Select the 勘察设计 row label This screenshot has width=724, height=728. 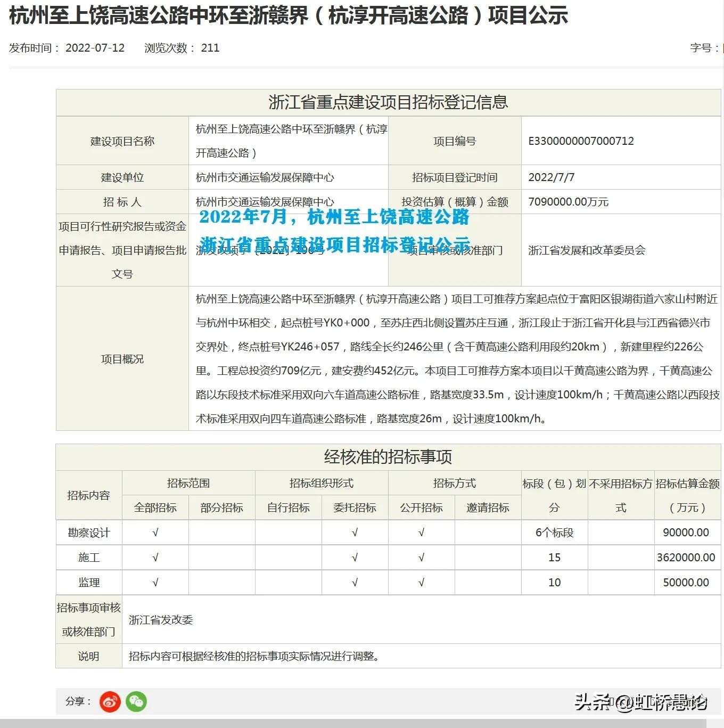click(89, 533)
